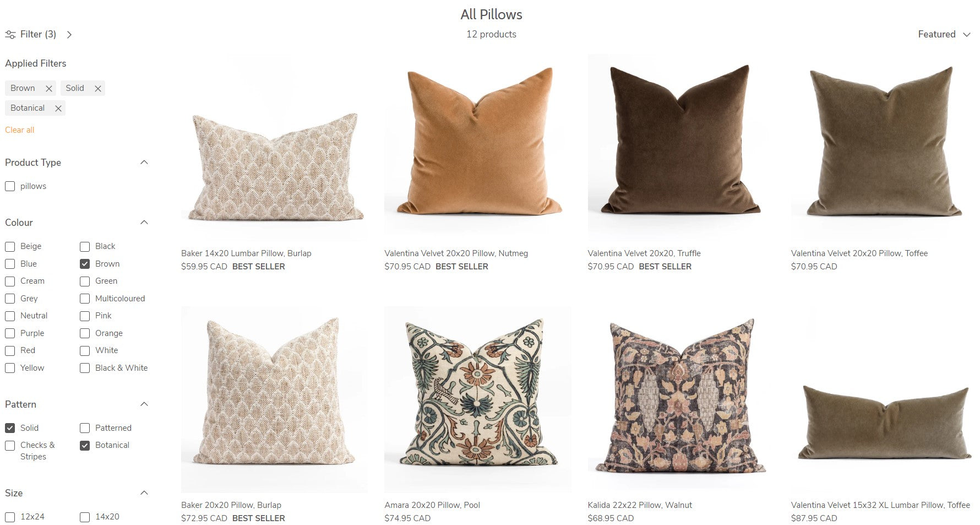Select the Valentina Velvet Truffle pillow image
The image size is (980, 525).
681,147
